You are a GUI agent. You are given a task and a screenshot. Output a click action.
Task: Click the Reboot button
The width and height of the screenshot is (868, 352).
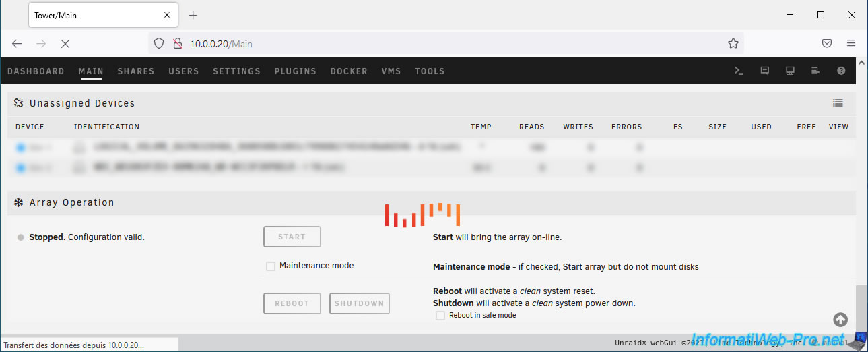click(292, 303)
